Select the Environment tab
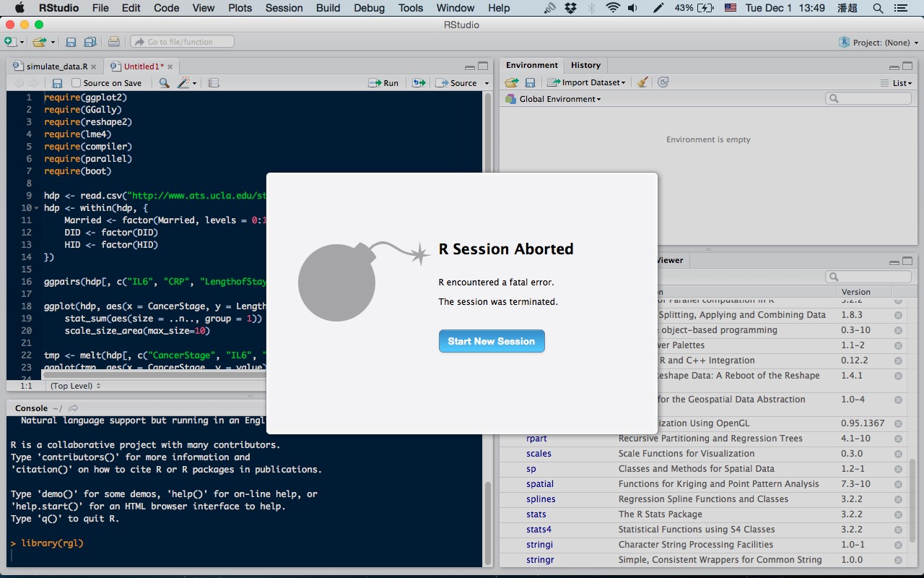The height and width of the screenshot is (578, 924). [532, 65]
